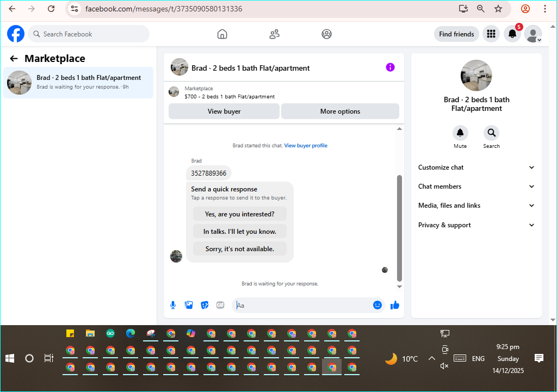Click Find friends button
The width and height of the screenshot is (557, 392).
(456, 34)
